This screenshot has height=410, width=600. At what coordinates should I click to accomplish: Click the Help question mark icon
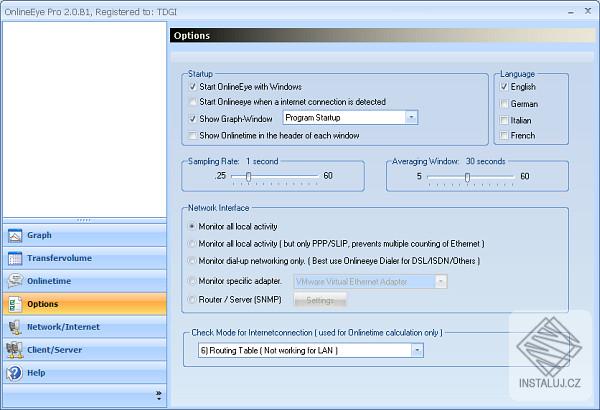click(15, 373)
